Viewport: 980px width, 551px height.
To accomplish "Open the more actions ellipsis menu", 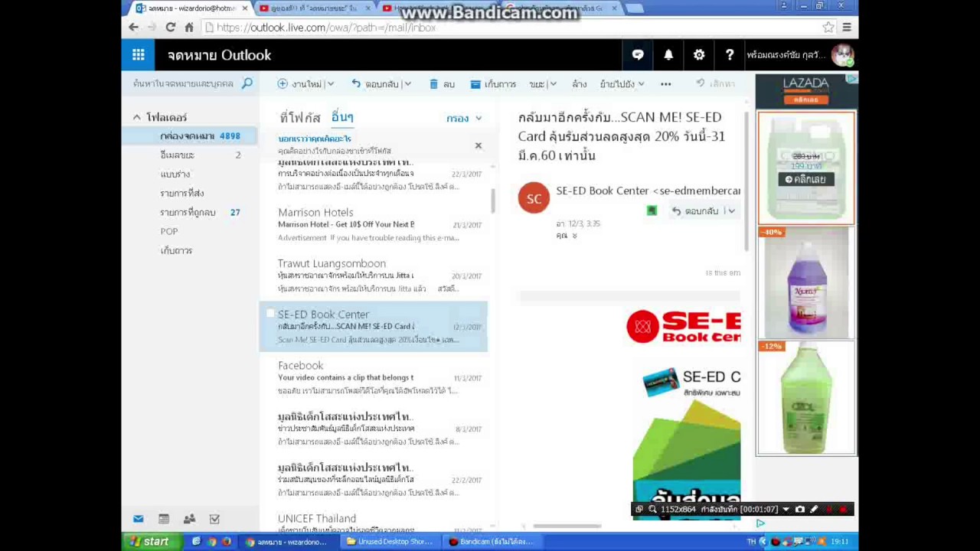I will coord(666,84).
